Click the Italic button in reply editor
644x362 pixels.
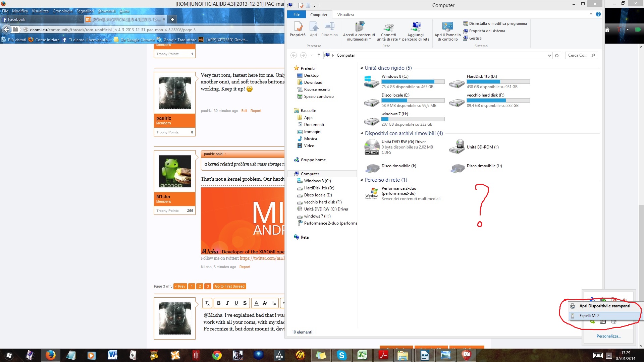[x=227, y=303]
